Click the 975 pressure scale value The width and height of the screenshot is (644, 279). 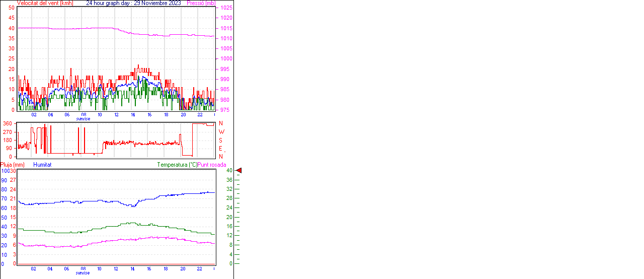point(224,110)
